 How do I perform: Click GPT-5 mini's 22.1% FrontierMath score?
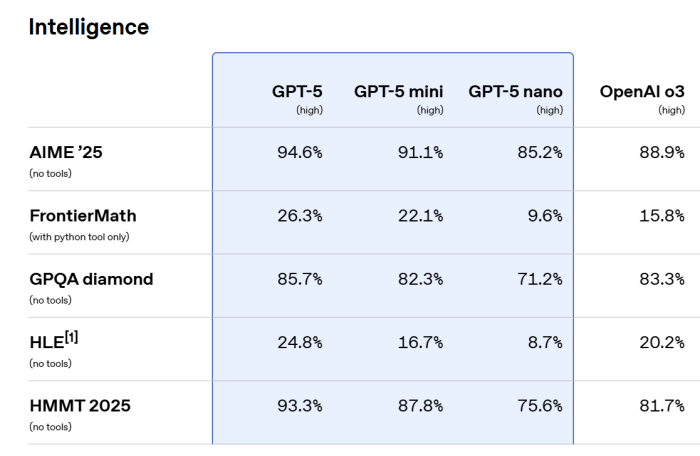click(x=420, y=215)
